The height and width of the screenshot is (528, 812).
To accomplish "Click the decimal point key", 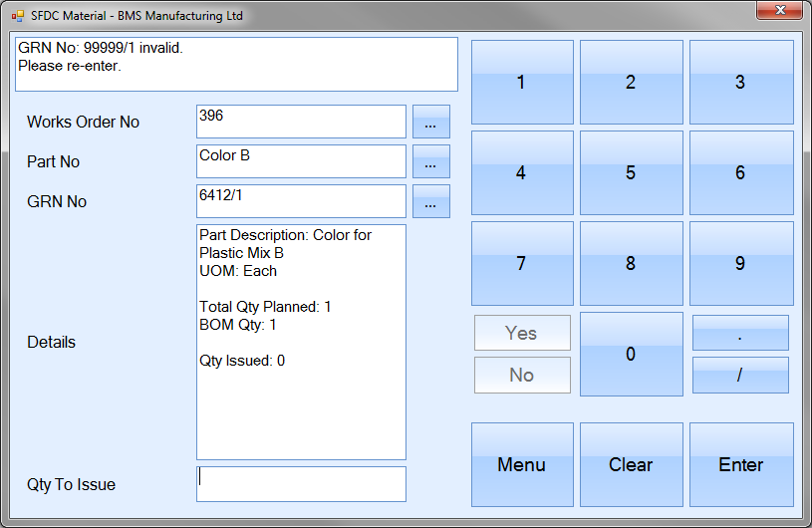I will point(740,333).
